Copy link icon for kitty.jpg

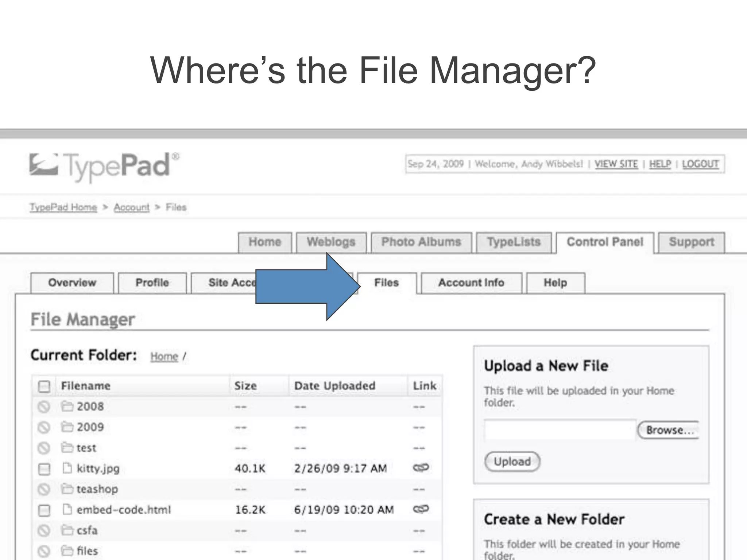421,467
